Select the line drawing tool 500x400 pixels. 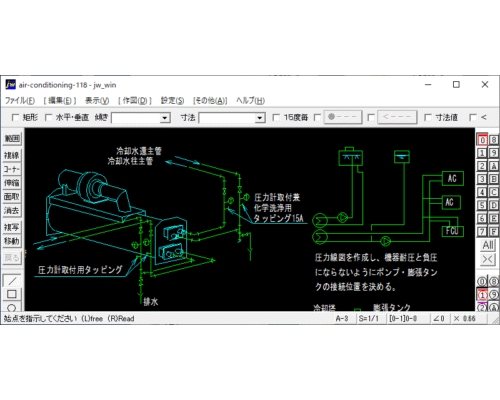coord(12,281)
